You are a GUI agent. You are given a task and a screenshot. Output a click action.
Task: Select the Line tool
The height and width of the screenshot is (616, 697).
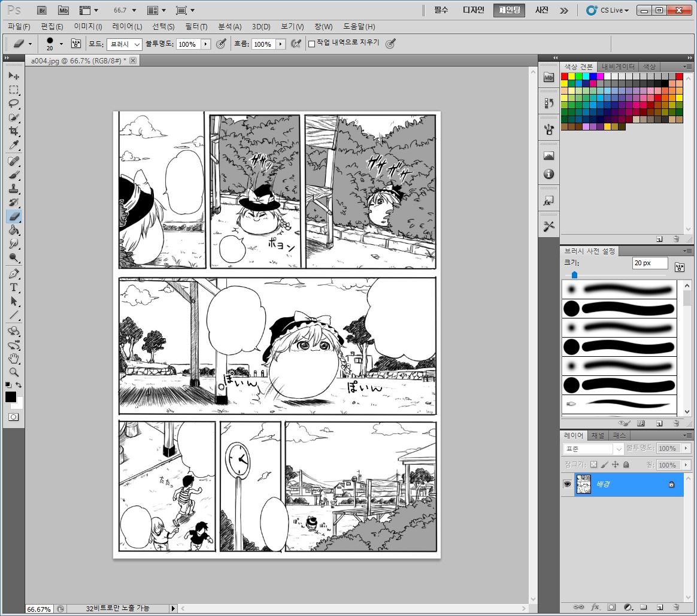(14, 315)
